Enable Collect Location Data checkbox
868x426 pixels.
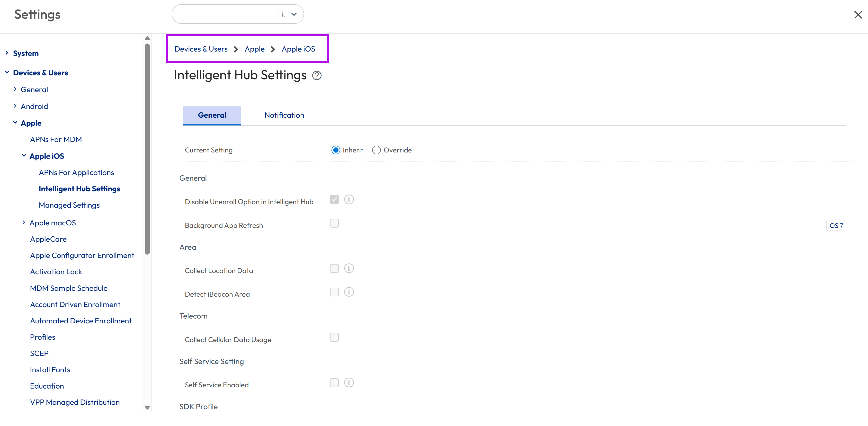pos(334,268)
